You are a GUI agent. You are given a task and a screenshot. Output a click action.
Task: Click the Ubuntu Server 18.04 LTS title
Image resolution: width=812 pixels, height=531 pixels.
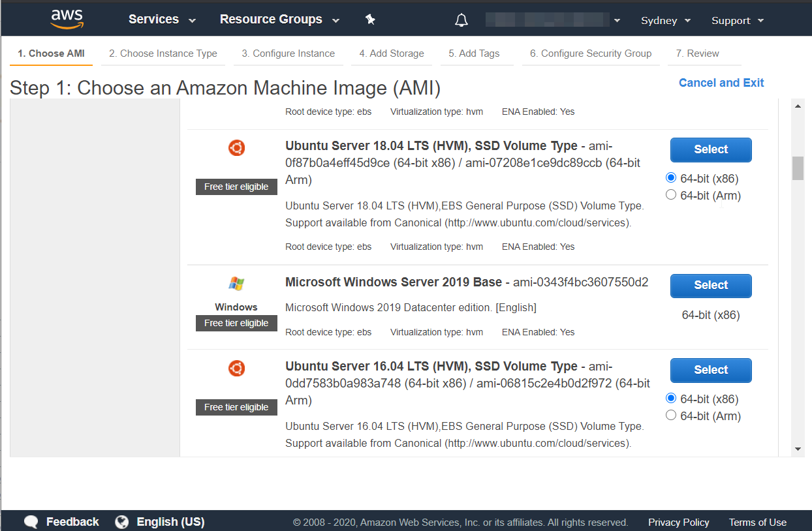tap(431, 145)
